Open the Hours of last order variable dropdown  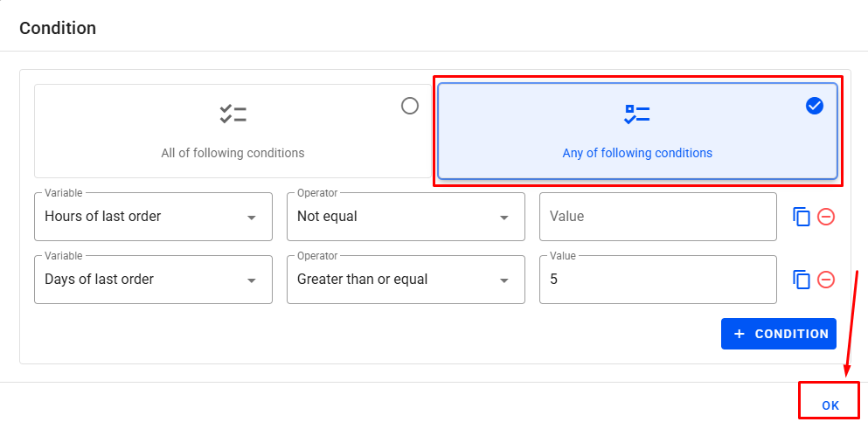click(x=252, y=218)
